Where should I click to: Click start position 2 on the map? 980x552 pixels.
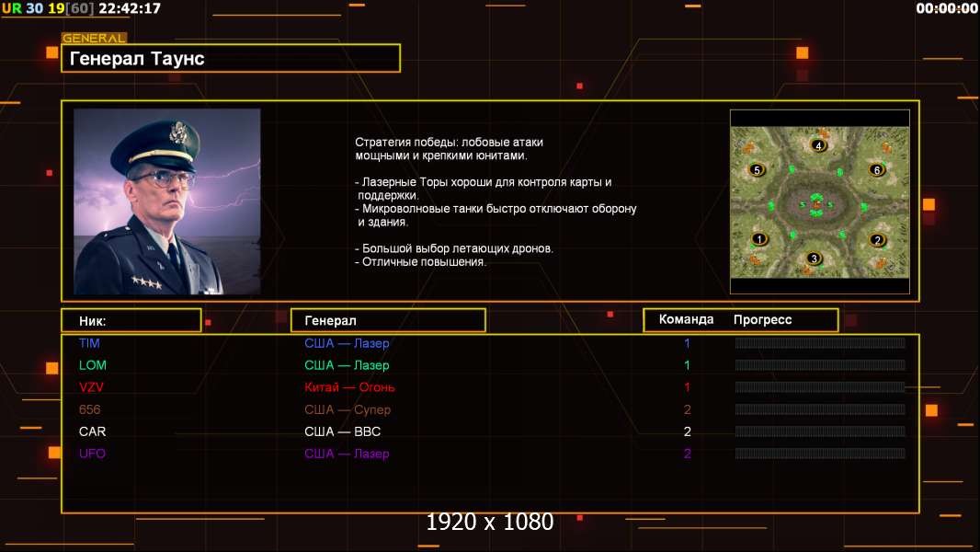(x=877, y=240)
